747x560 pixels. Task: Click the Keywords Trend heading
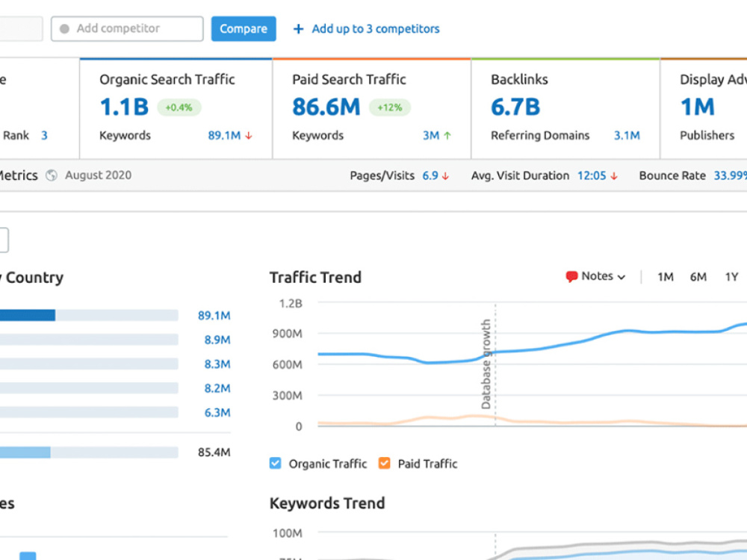(327, 503)
